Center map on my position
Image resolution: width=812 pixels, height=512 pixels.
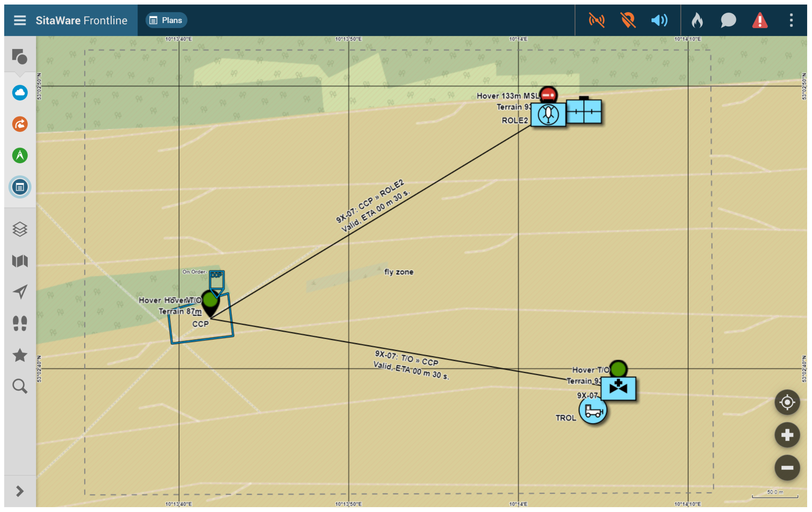click(787, 402)
